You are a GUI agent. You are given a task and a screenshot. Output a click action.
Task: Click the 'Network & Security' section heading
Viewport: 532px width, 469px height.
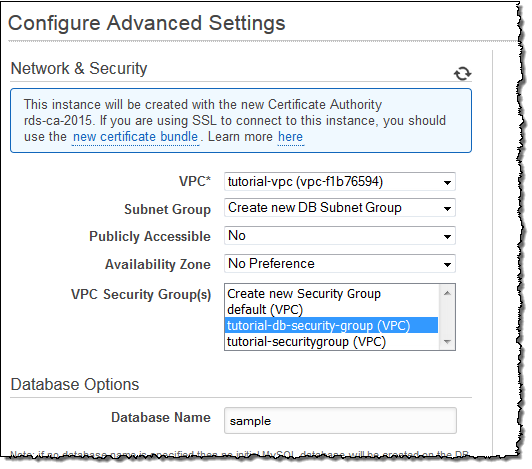coord(79,69)
